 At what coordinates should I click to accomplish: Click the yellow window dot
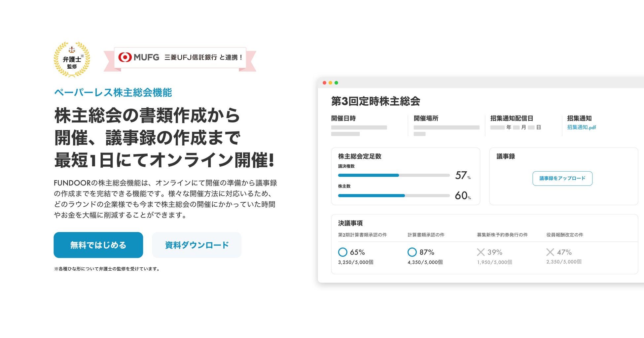(330, 83)
